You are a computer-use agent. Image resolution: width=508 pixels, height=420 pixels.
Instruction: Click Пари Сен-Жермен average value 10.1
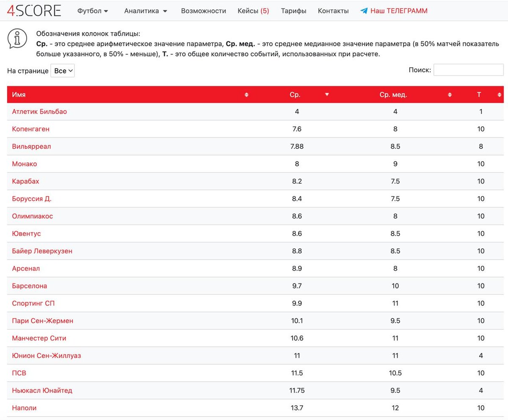pyautogui.click(x=297, y=321)
